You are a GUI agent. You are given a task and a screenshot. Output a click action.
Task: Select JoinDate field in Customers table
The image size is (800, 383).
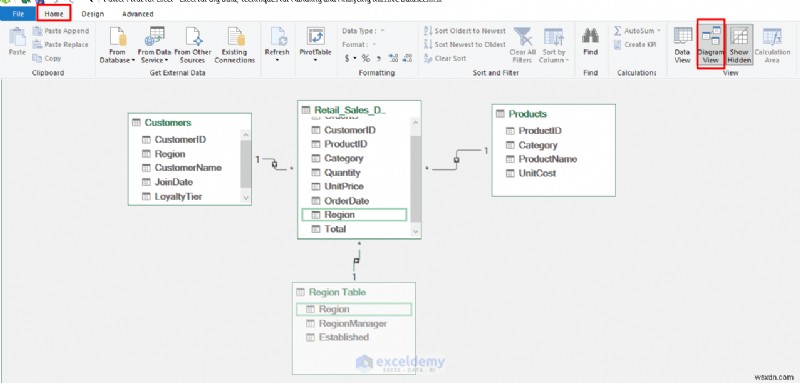(x=173, y=182)
